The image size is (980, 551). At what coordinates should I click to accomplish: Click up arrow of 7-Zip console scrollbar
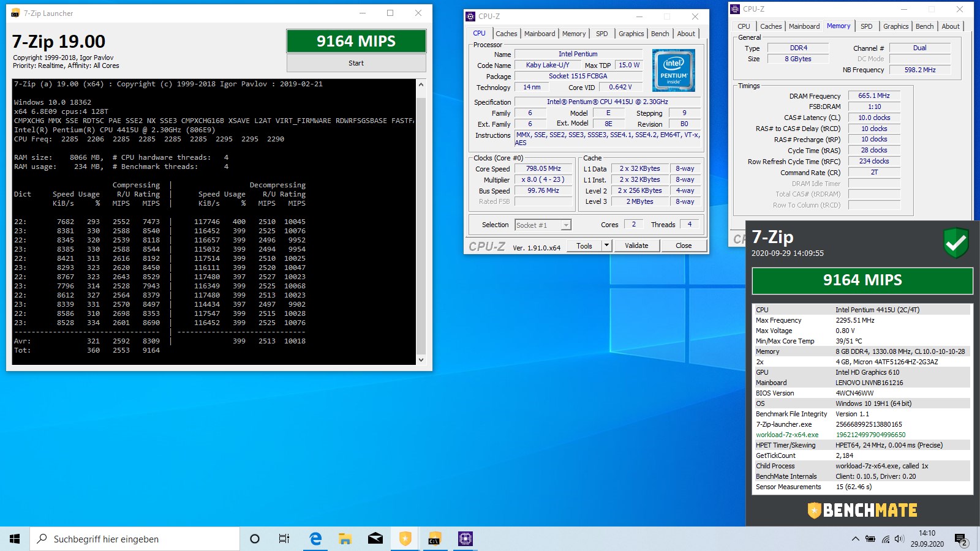coord(421,84)
